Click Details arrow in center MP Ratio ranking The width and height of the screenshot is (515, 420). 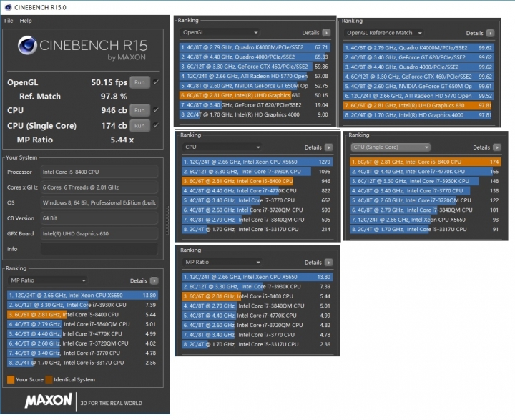coord(329,263)
